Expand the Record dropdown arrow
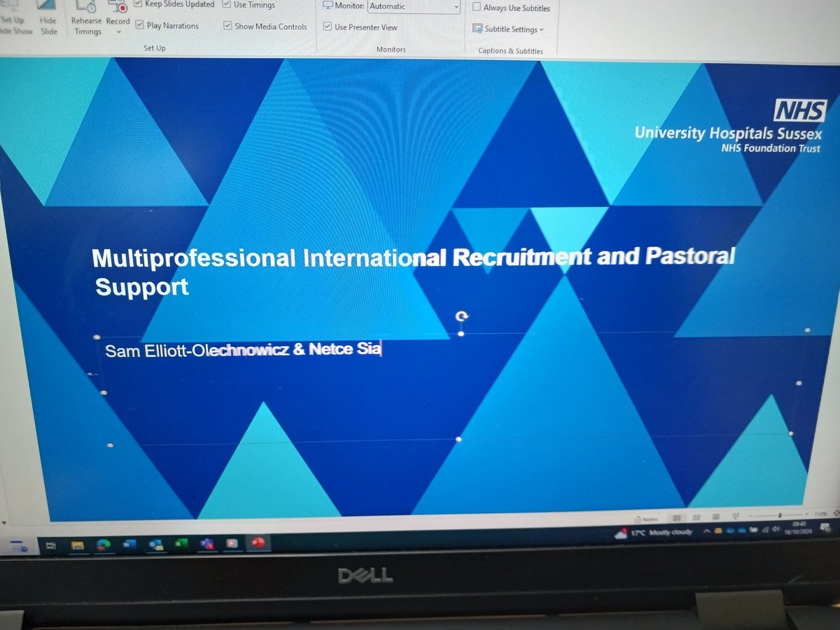This screenshot has width=840, height=630. [x=118, y=31]
